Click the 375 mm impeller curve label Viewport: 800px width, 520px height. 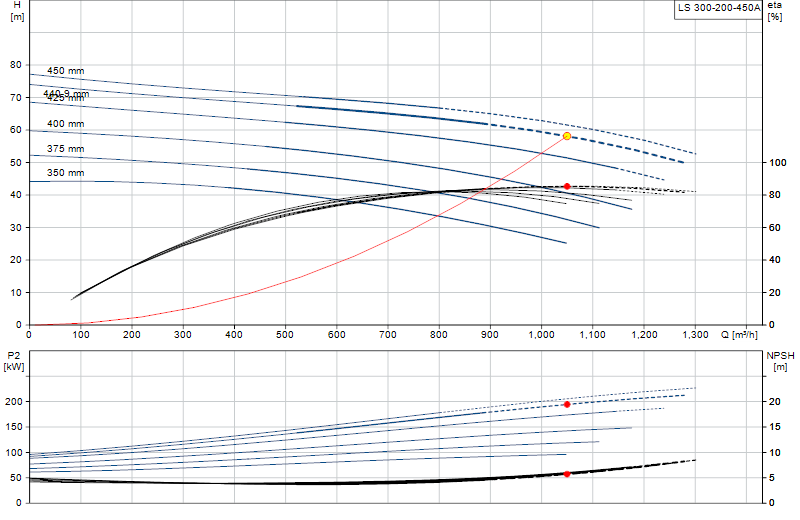click(x=65, y=149)
